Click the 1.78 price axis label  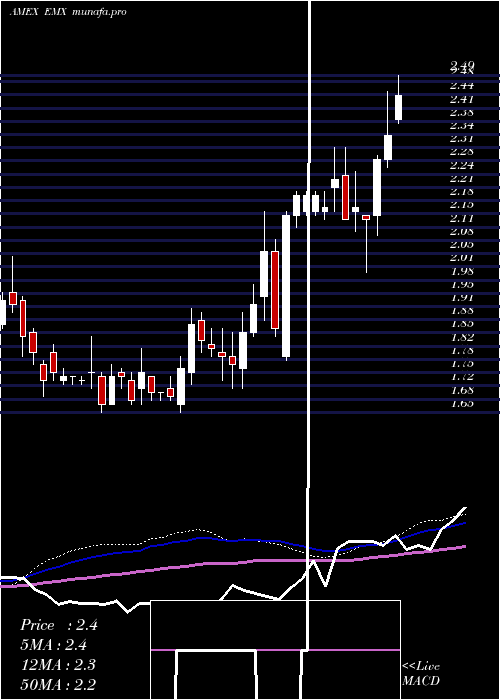(462, 350)
